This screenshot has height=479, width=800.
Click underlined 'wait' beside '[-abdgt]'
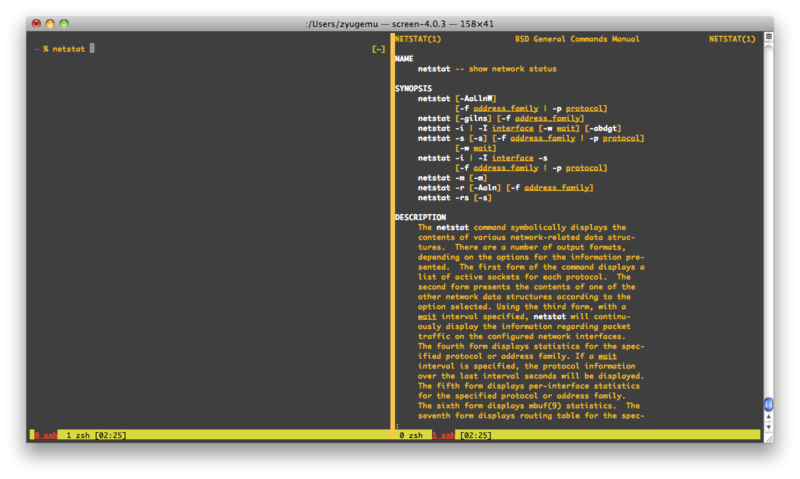click(566, 128)
